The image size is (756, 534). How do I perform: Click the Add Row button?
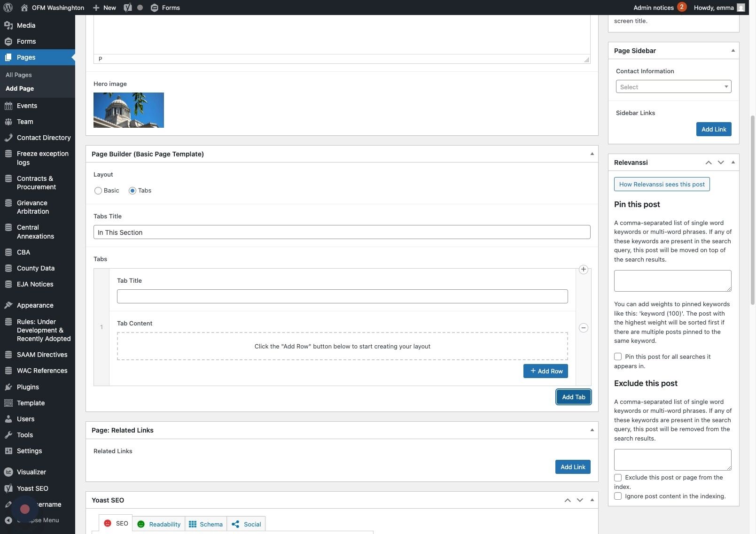click(x=546, y=371)
